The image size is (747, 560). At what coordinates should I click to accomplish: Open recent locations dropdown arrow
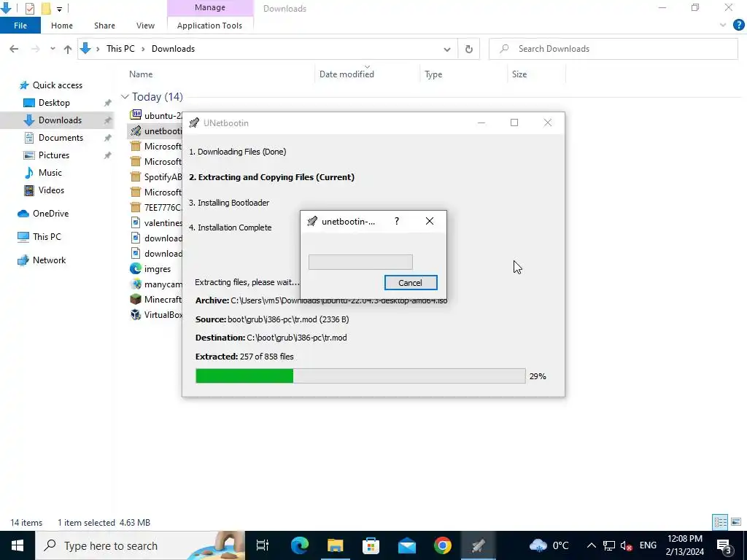point(53,49)
